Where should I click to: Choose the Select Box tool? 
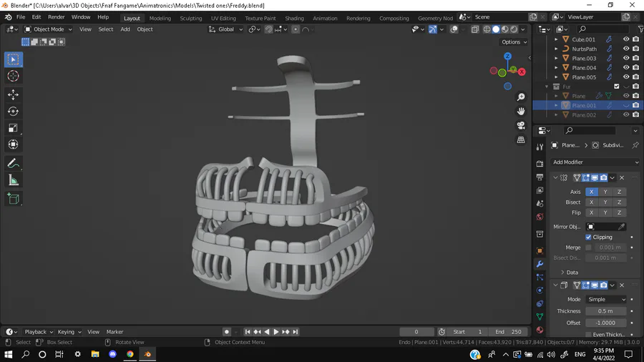pyautogui.click(x=13, y=59)
